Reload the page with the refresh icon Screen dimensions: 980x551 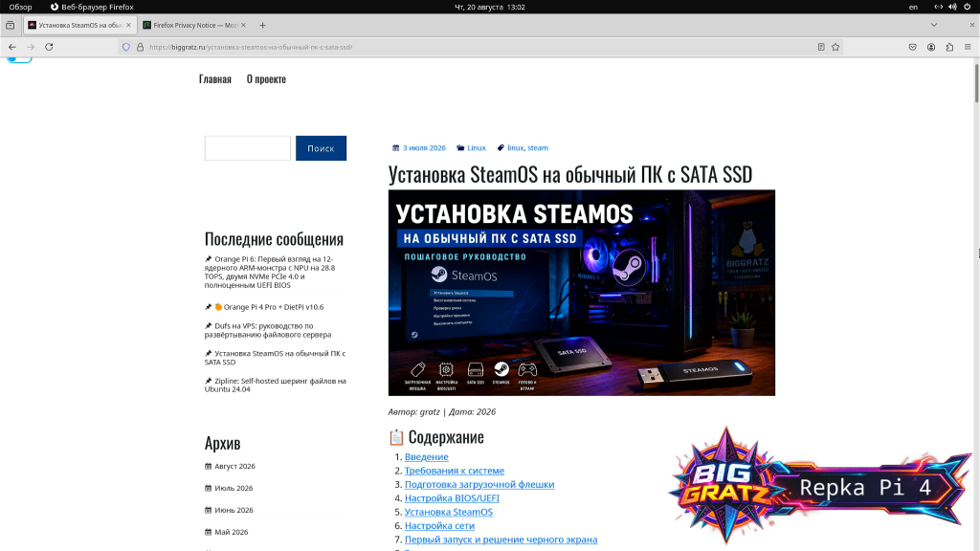pos(49,47)
